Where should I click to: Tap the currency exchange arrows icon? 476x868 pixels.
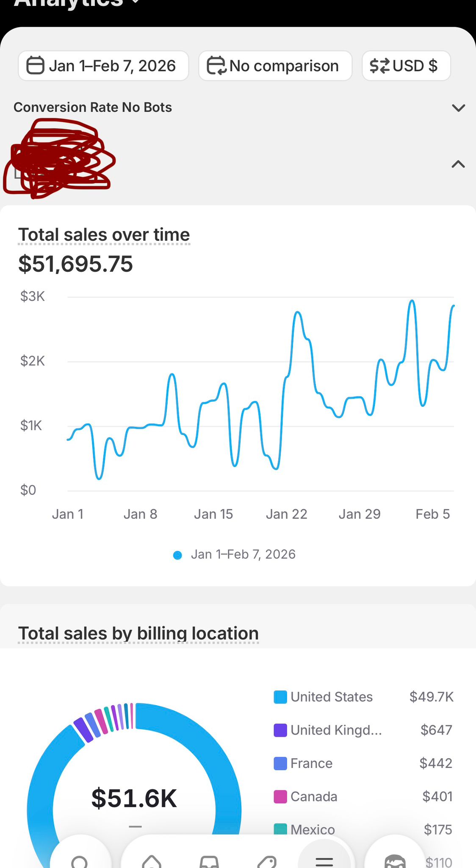pos(379,66)
